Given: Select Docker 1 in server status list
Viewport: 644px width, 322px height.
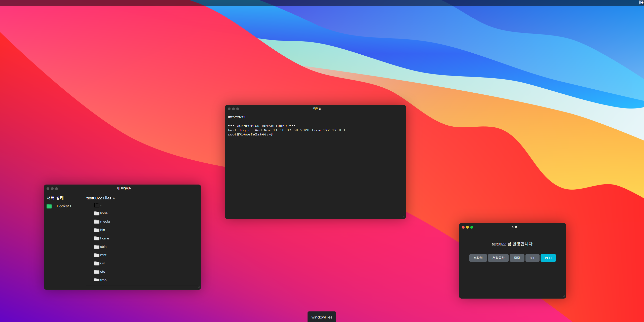Looking at the screenshot, I should (x=64, y=206).
